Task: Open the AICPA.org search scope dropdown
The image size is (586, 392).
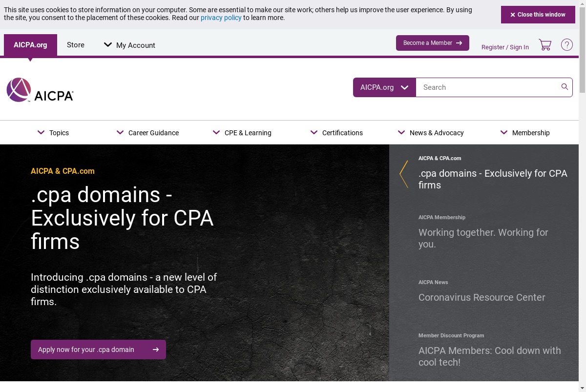Action: point(384,87)
